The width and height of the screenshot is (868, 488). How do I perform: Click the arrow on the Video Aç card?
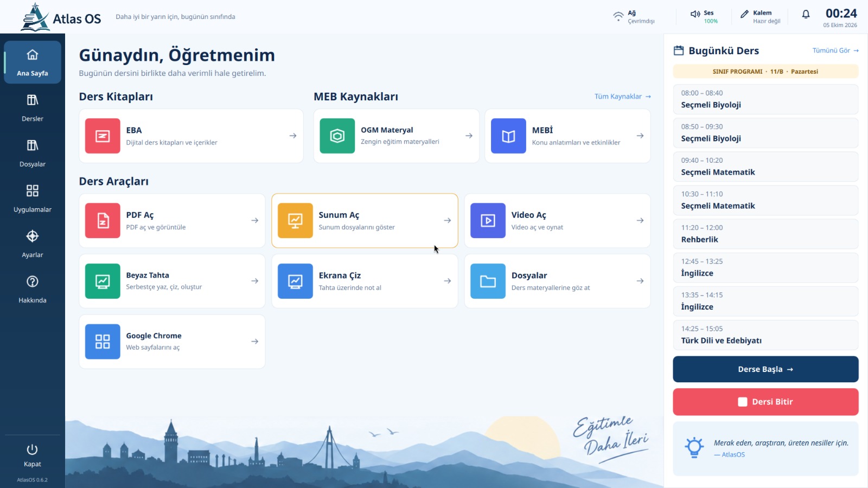coord(640,221)
